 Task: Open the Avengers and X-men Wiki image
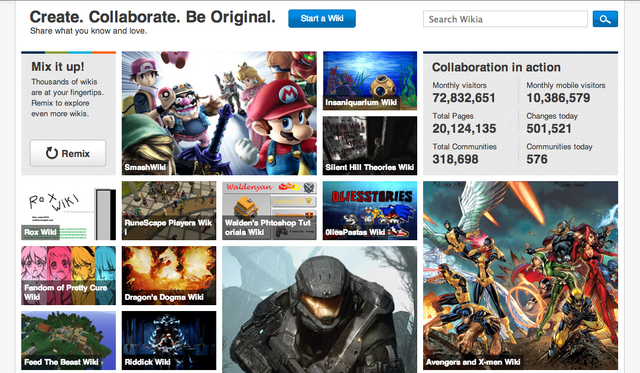(x=520, y=275)
